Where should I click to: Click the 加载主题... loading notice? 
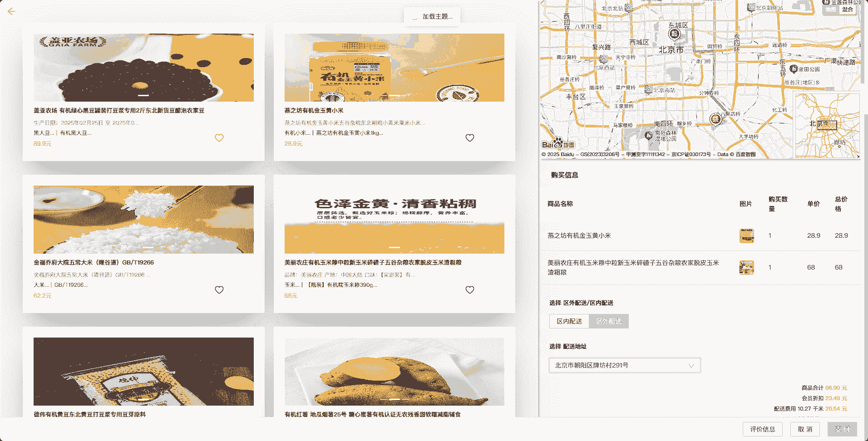pyautogui.click(x=432, y=16)
